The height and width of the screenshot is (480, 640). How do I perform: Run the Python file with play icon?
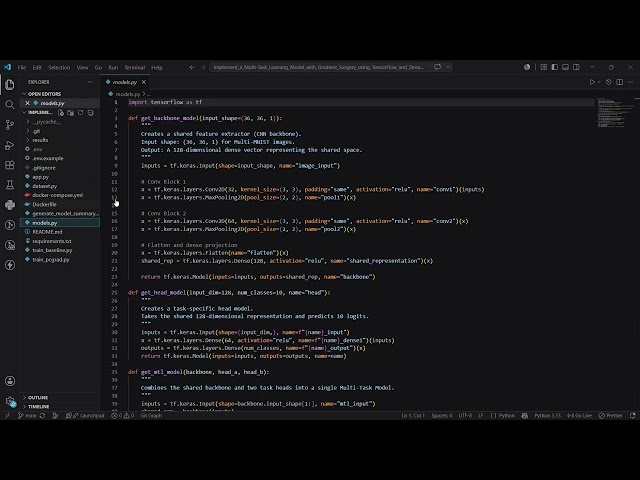[x=592, y=82]
